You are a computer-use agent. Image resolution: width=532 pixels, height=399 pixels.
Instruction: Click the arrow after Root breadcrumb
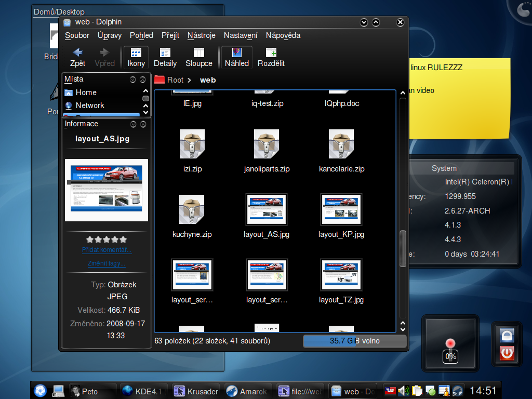click(189, 80)
